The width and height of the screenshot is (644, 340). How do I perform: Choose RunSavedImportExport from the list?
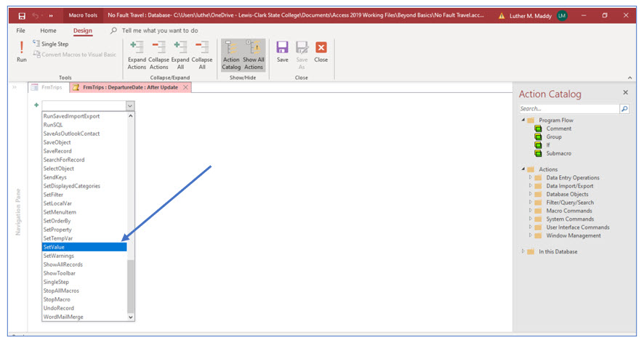tap(84, 116)
